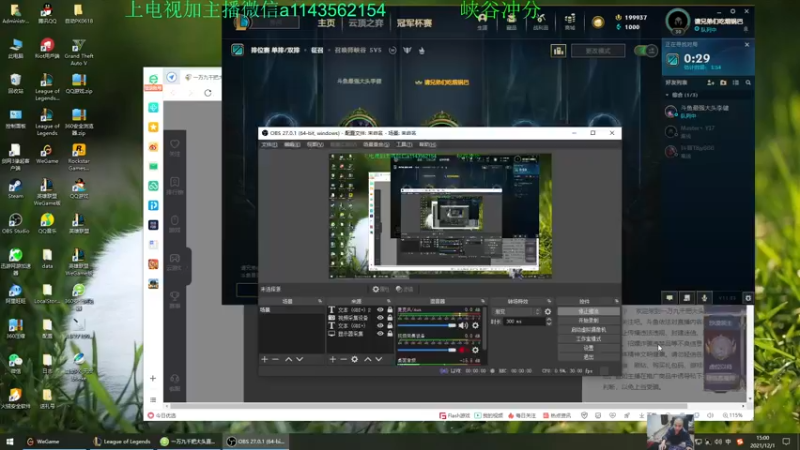Adjust the transition duration stepper arrows
This screenshot has height=450, width=800.
coord(548,321)
